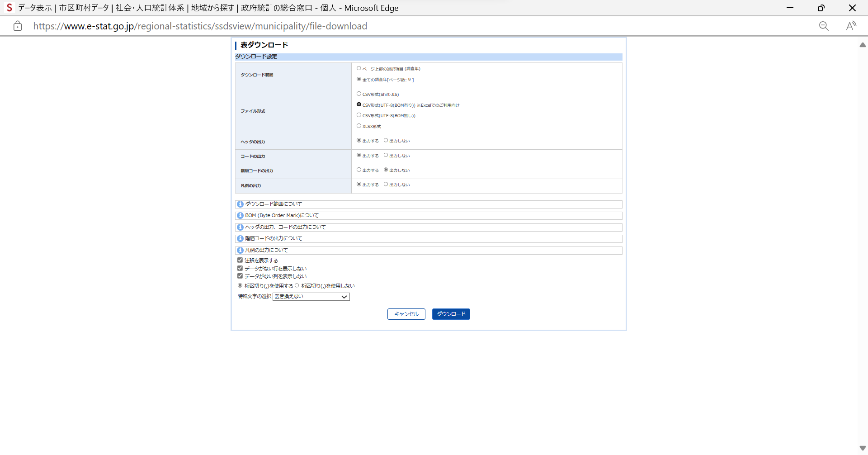Select the XLSX形式 file format option

(x=359, y=126)
